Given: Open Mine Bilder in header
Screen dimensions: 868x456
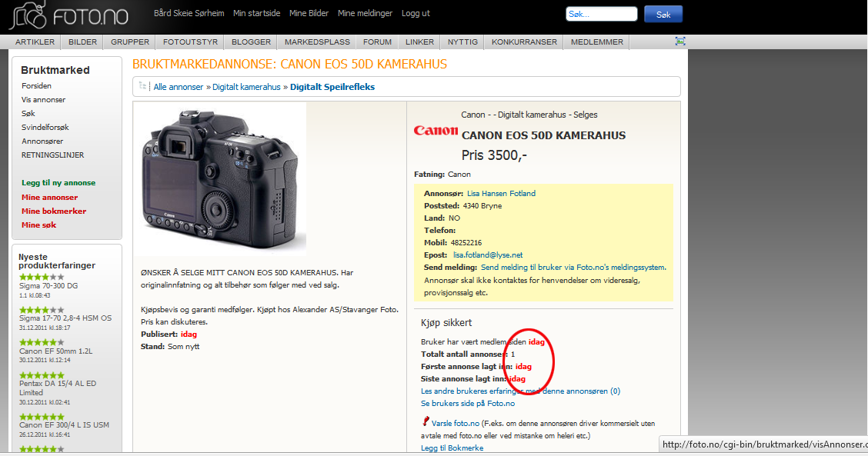Looking at the screenshot, I should tap(309, 13).
